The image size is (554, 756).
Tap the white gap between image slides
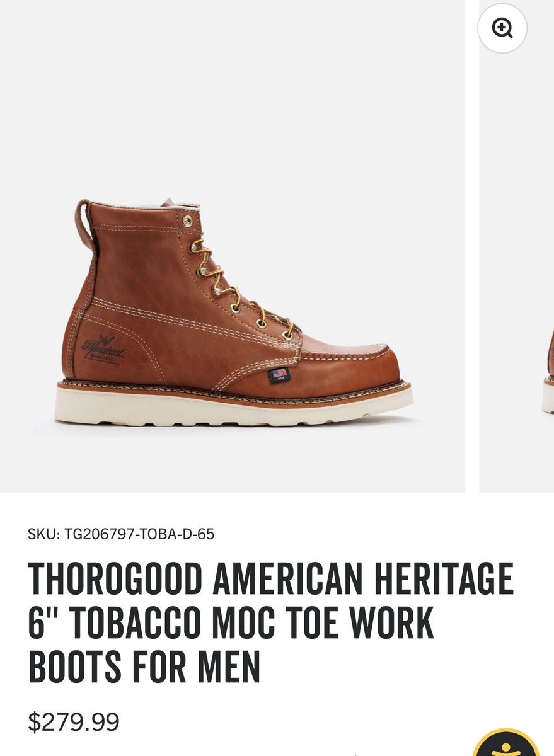tap(472, 246)
